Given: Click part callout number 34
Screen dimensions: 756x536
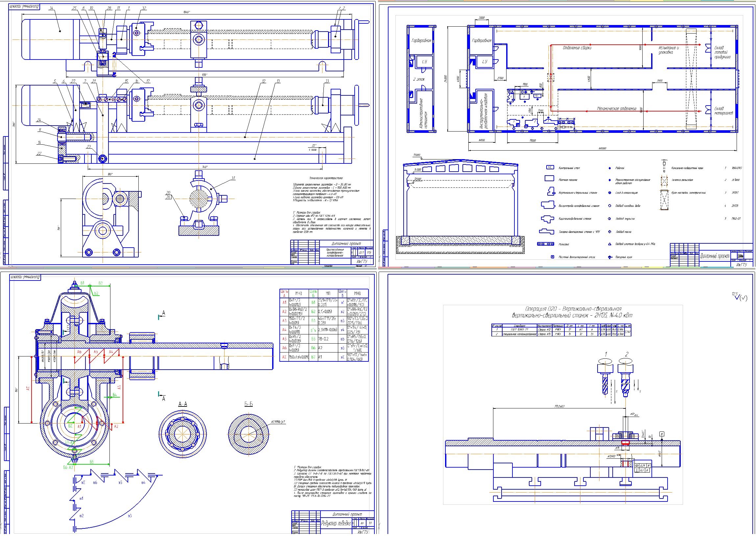Looking at the screenshot, I should click(x=51, y=8).
